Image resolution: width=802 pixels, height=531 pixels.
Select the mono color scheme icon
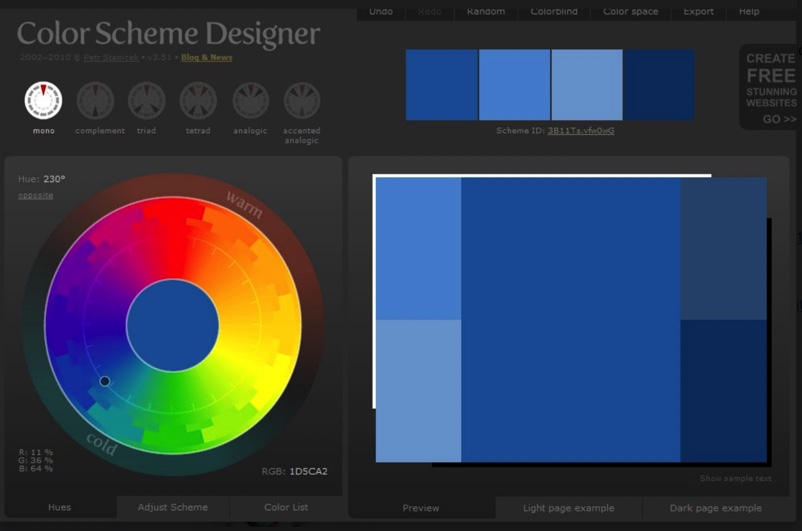click(x=43, y=100)
